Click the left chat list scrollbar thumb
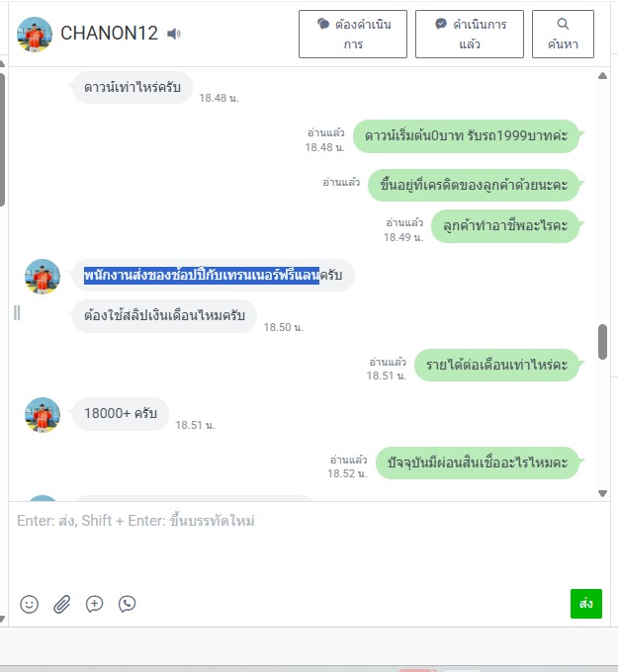 (2, 139)
